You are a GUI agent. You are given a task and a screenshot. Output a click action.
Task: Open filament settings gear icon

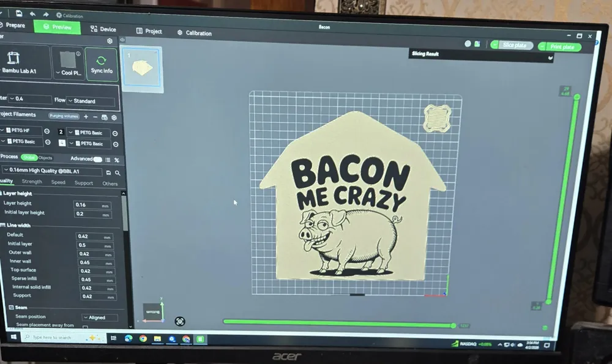pos(114,117)
